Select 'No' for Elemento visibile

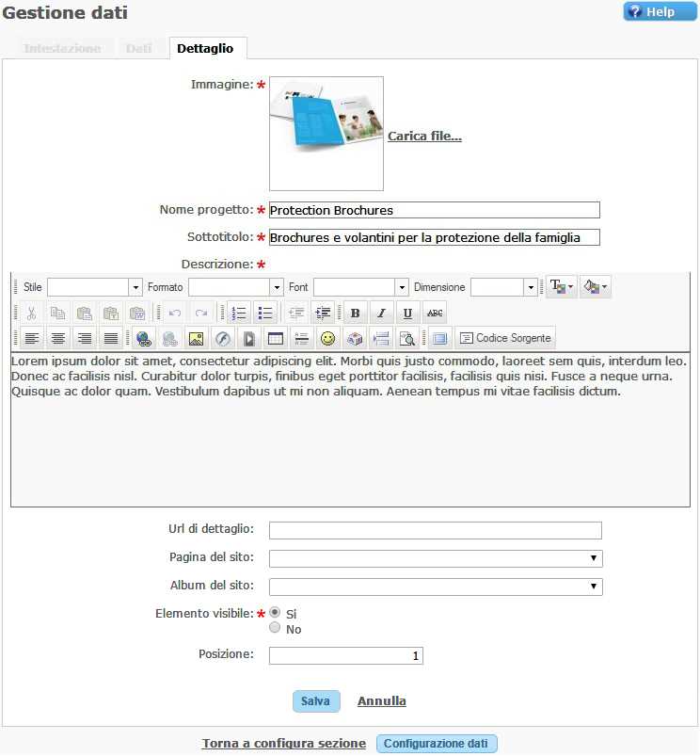275,628
